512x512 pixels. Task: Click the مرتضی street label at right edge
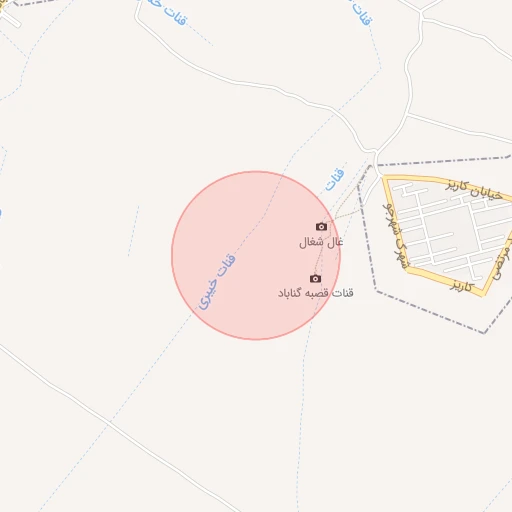coord(503,263)
